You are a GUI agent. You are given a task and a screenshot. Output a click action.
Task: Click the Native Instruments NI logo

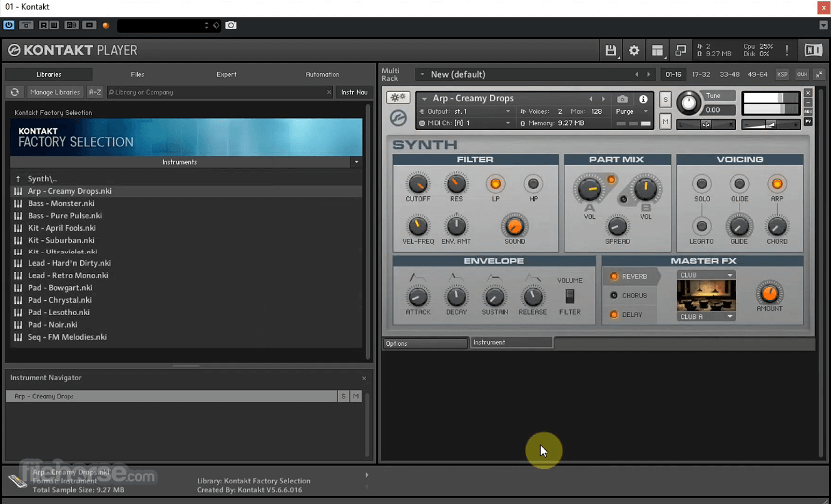(813, 51)
